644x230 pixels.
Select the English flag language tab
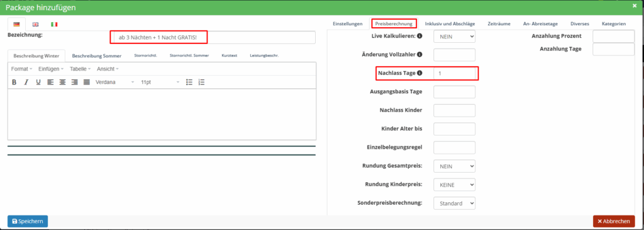pos(35,25)
